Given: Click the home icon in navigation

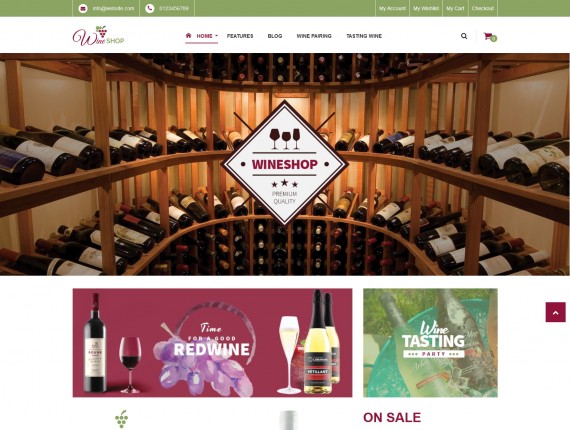Looking at the screenshot, I should click(188, 36).
